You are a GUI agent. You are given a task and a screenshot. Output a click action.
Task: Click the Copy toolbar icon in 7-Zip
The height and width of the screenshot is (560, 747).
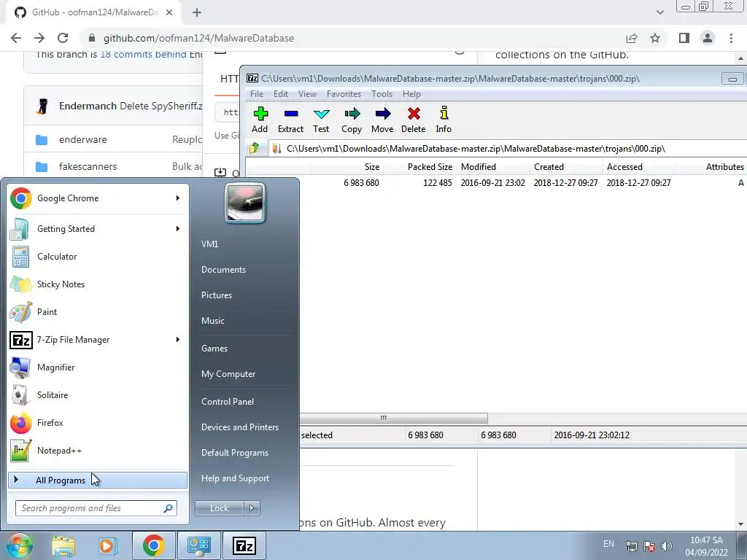352,120
